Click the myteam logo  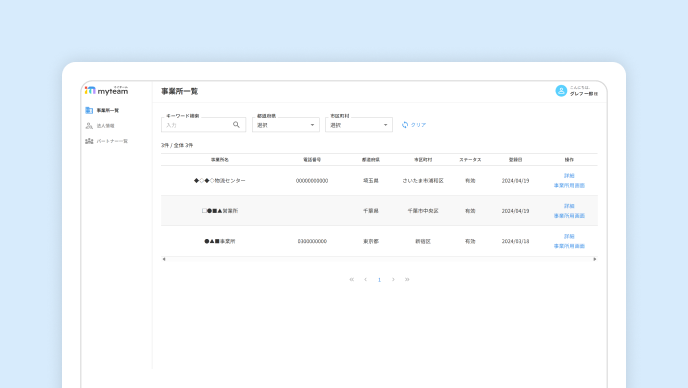click(107, 91)
